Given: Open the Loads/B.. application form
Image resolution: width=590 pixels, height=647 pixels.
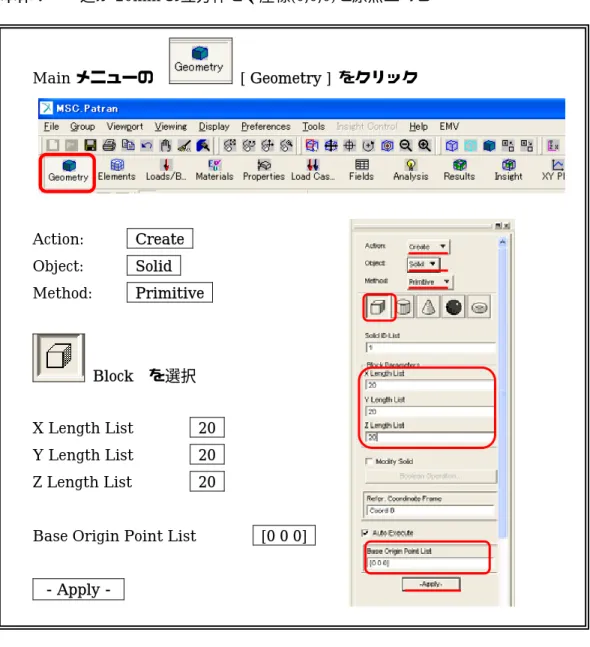Looking at the screenshot, I should [166, 171].
